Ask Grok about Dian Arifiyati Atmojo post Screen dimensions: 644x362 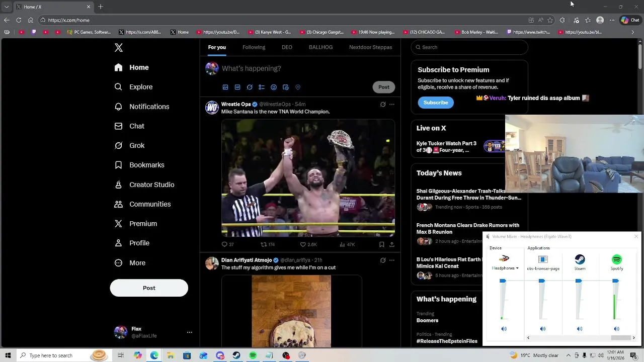[383, 260]
